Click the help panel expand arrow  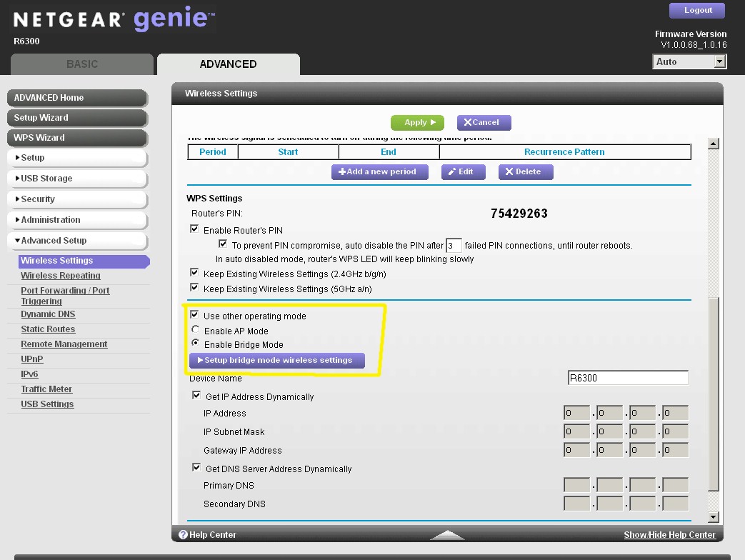tap(447, 535)
